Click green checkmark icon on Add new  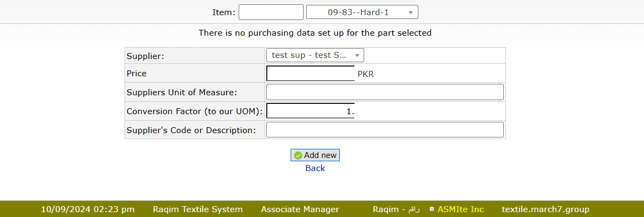pos(298,155)
